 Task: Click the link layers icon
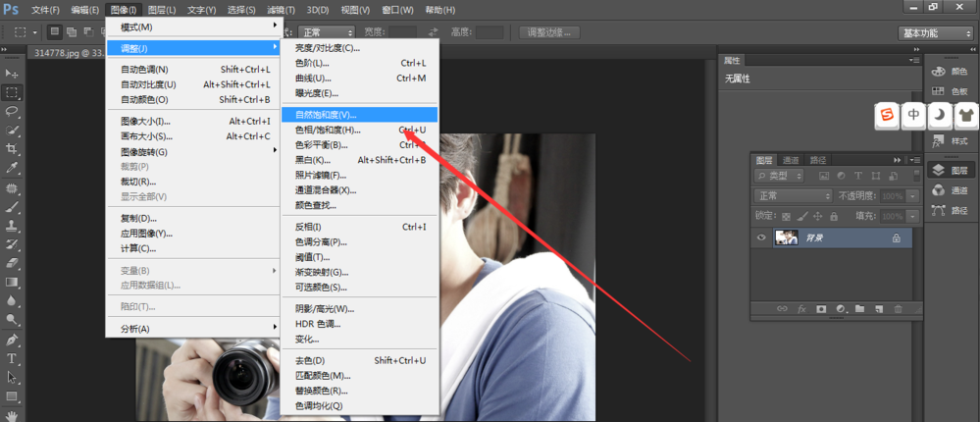click(x=782, y=309)
